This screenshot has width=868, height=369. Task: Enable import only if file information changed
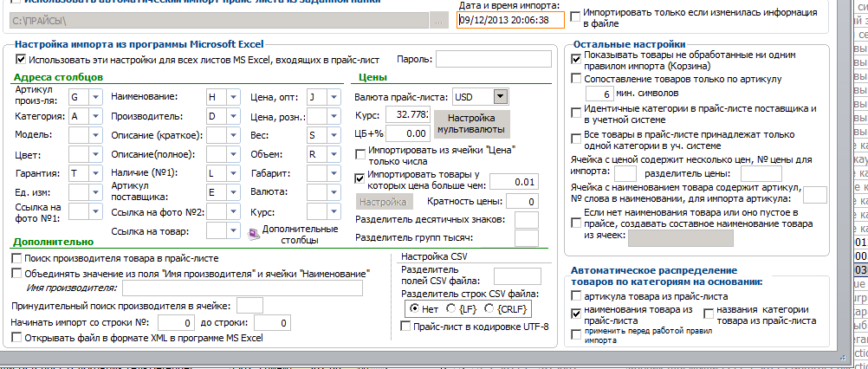click(576, 16)
